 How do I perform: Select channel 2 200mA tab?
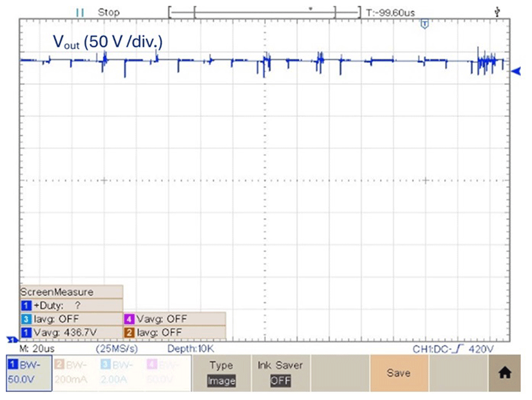(76, 373)
